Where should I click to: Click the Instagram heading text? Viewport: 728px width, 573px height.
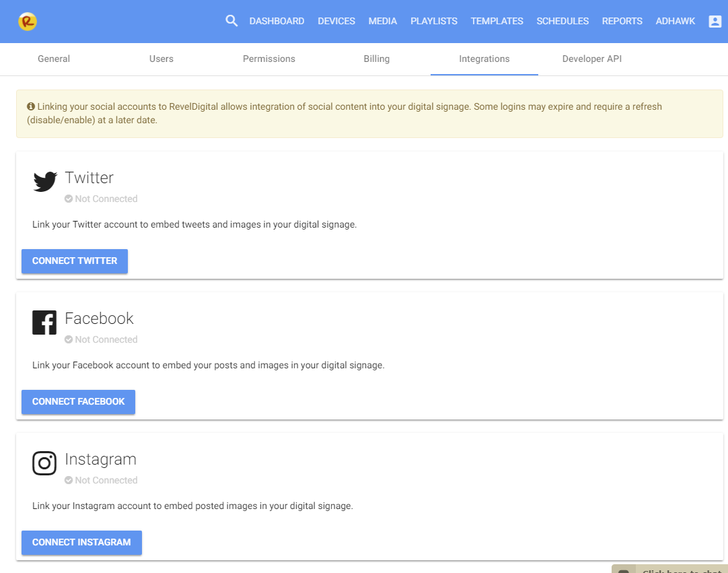click(x=101, y=460)
